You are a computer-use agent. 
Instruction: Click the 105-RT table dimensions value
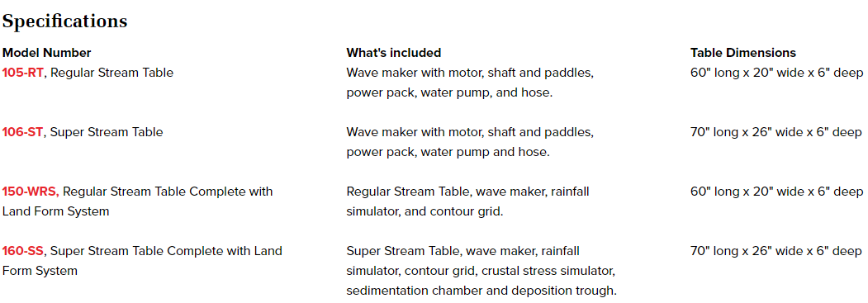point(776,73)
